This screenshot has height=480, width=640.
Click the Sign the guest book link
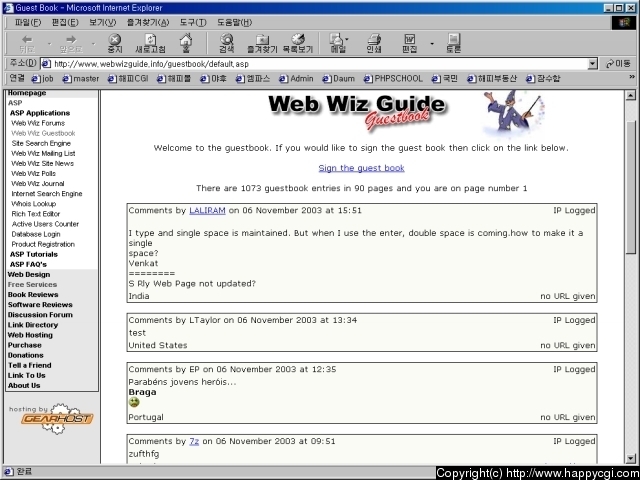point(361,168)
